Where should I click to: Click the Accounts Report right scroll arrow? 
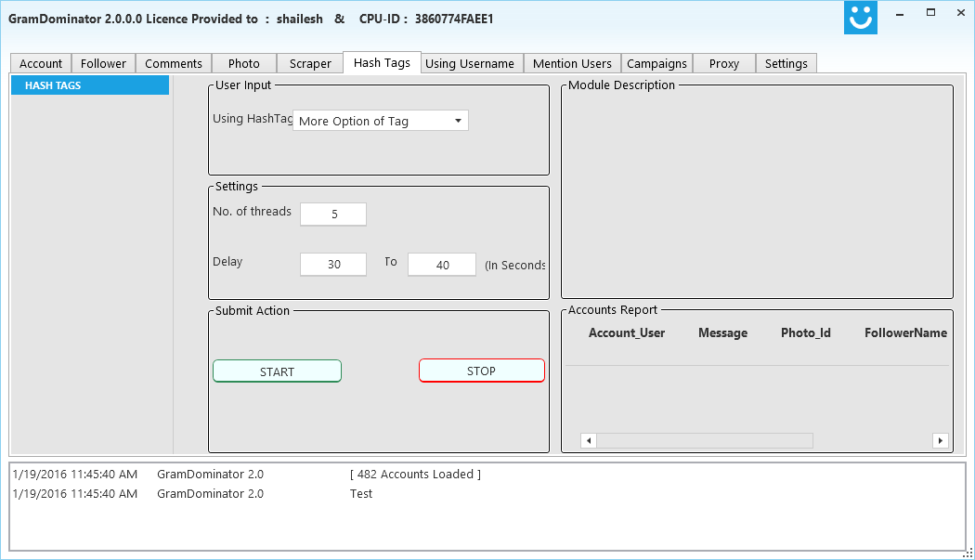point(940,440)
